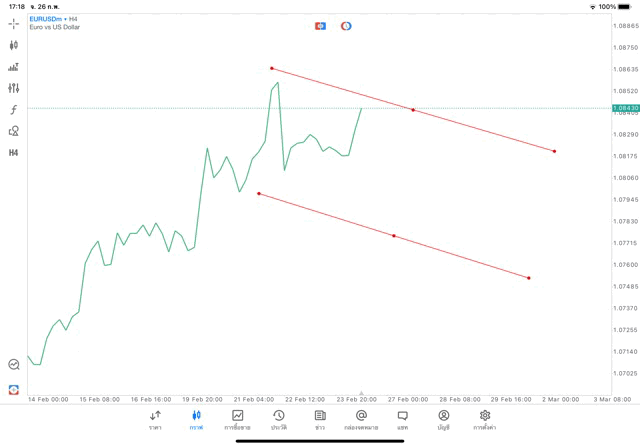640x447 pixels.
Task: Go to the ข่าว news tab
Action: 320,419
